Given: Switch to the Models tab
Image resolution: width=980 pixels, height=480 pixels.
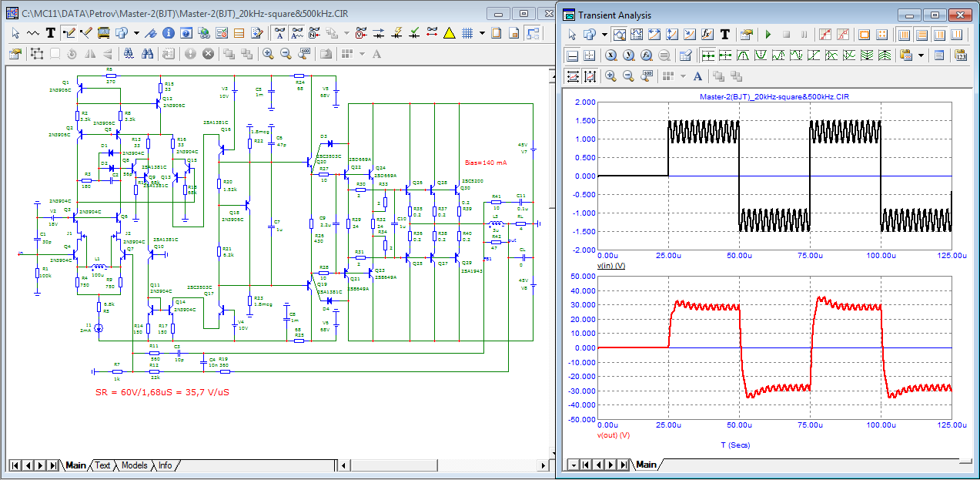Looking at the screenshot, I should coord(134,465).
